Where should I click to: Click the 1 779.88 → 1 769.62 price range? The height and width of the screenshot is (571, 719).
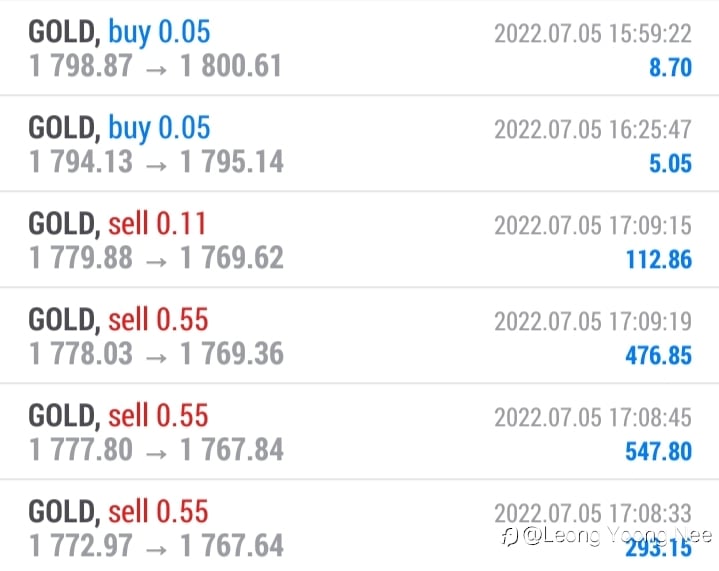pyautogui.click(x=156, y=258)
